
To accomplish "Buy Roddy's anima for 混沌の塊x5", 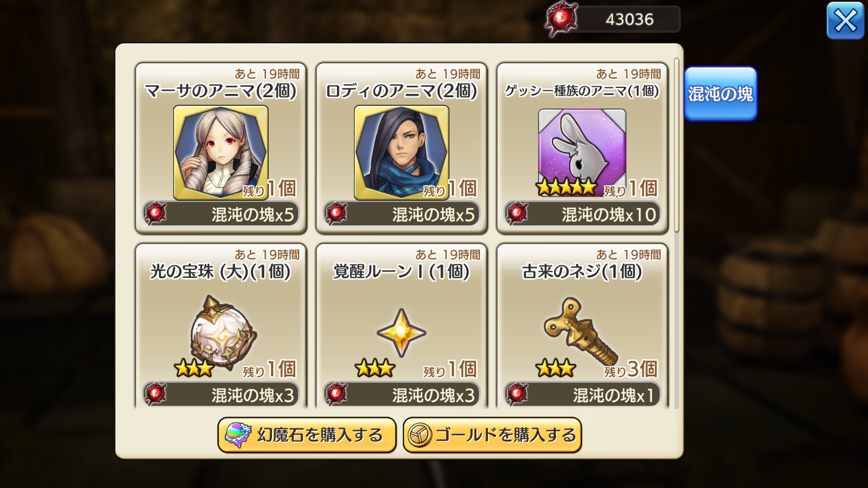I will point(402,214).
